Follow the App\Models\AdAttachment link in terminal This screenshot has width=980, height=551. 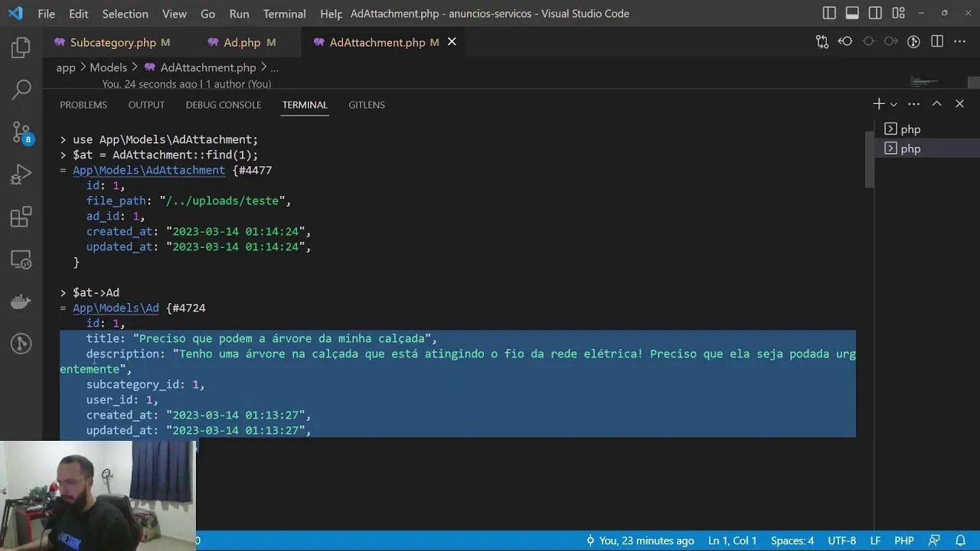point(149,170)
